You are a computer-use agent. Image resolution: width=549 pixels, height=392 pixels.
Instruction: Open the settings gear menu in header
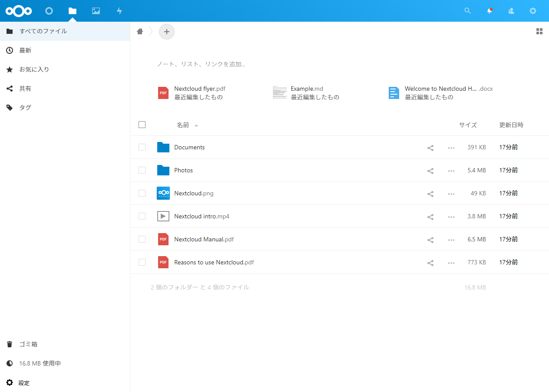[x=533, y=11]
